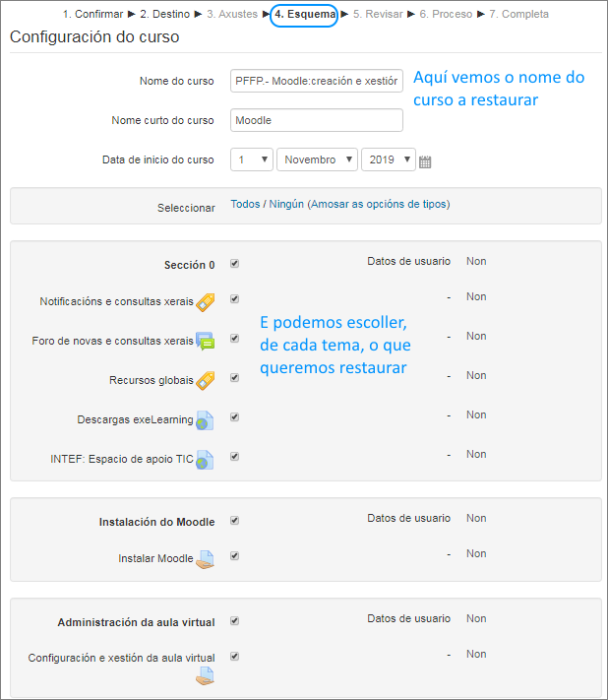608x700 pixels.
Task: Click the Instalar Moodle resource icon
Action: pyautogui.click(x=206, y=559)
